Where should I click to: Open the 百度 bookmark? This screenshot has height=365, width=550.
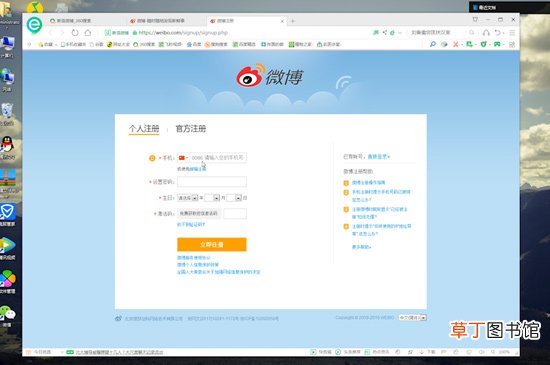194,45
